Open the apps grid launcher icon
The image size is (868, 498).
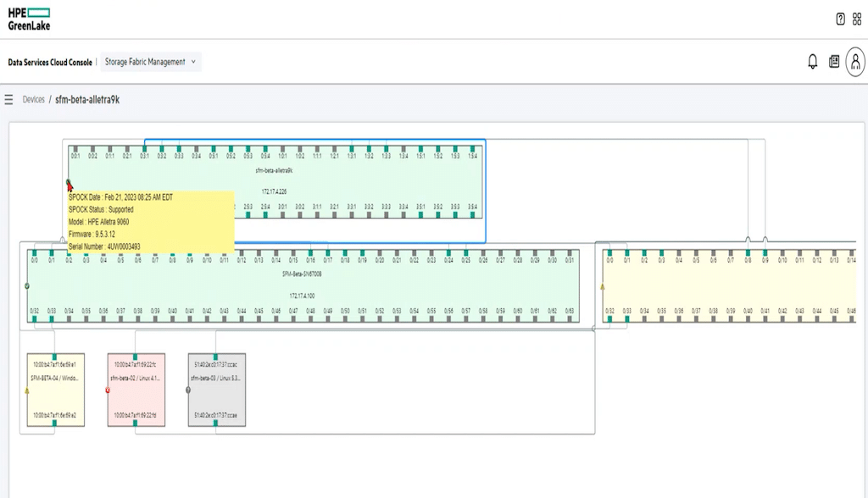tap(857, 19)
